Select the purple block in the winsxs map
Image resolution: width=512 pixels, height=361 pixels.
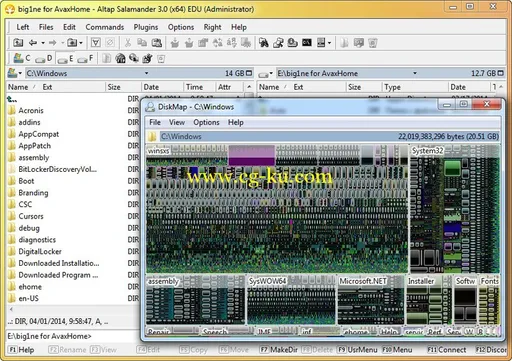point(252,155)
